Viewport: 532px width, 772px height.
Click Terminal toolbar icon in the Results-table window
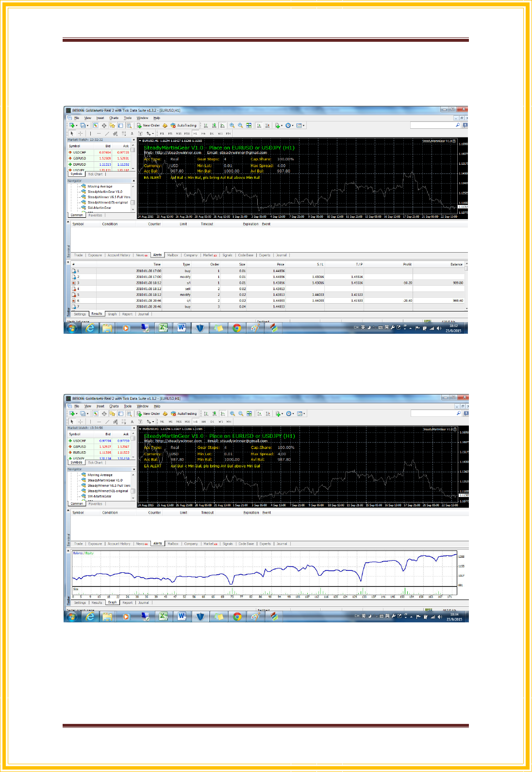tap(120, 125)
